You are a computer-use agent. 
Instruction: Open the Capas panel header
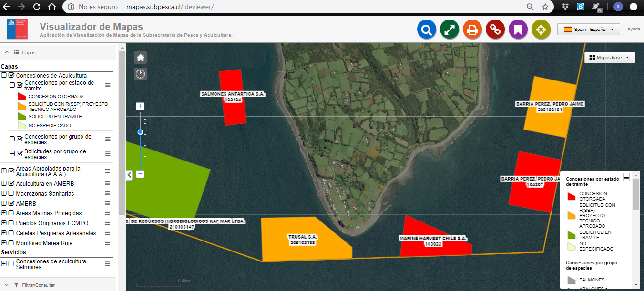point(29,52)
